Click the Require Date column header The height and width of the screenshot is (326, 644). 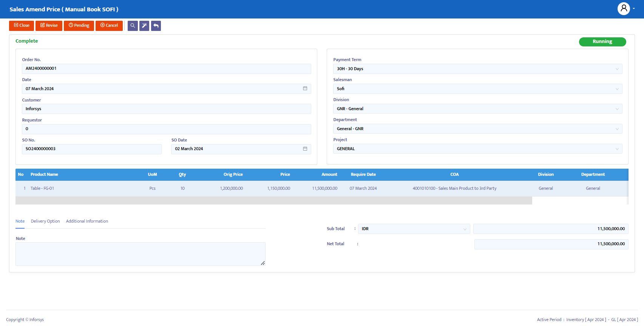click(363, 174)
